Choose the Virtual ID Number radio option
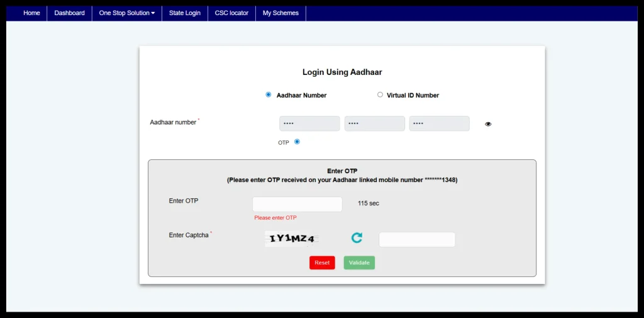The height and width of the screenshot is (318, 644). 380,94
